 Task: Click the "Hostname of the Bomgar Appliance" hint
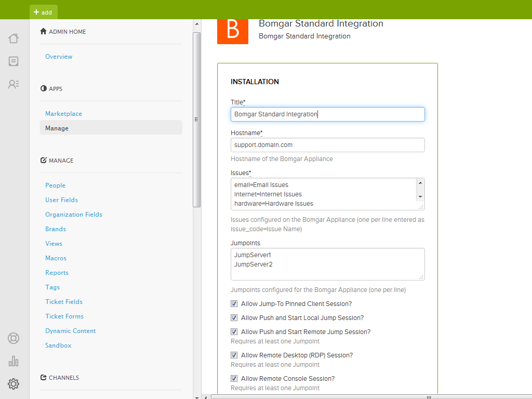coord(282,159)
